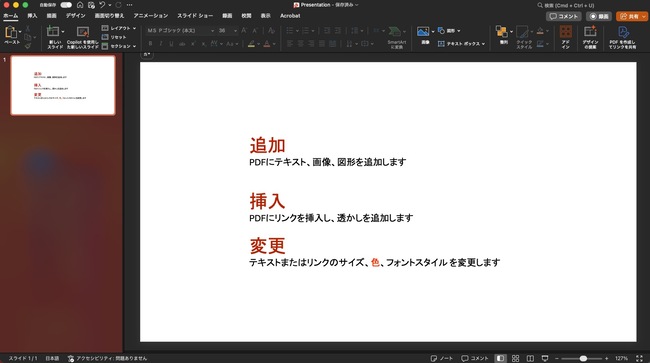Open the dropdown arrow next to 共有
The image size is (650, 363).
point(643,16)
